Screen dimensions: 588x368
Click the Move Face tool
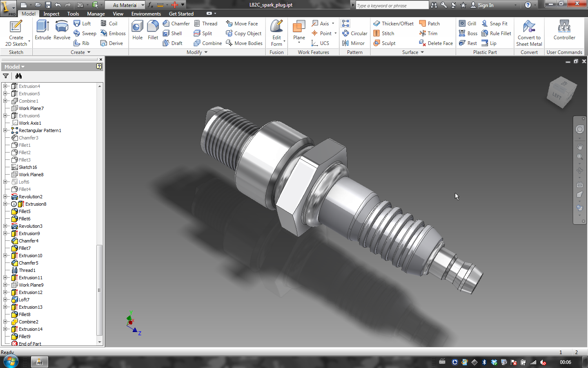click(242, 24)
